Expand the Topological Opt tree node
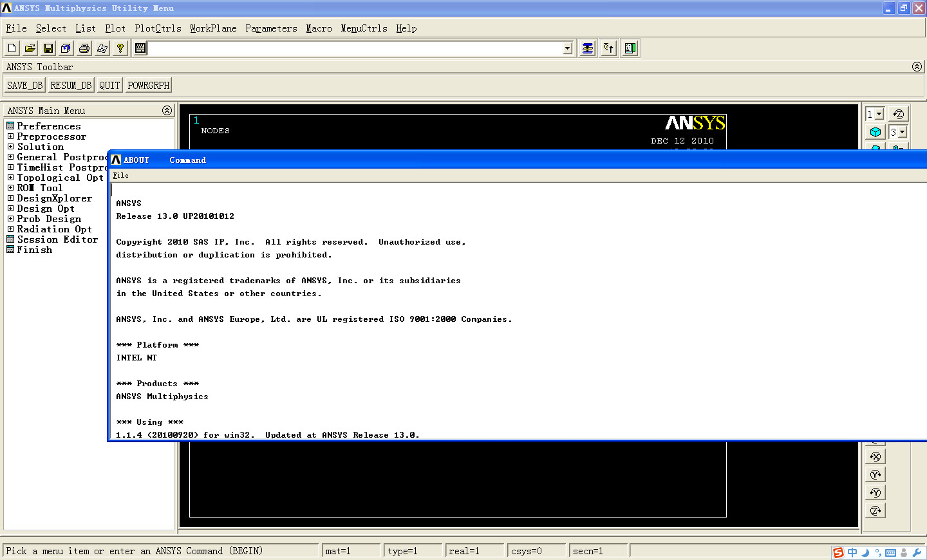 pos(10,178)
